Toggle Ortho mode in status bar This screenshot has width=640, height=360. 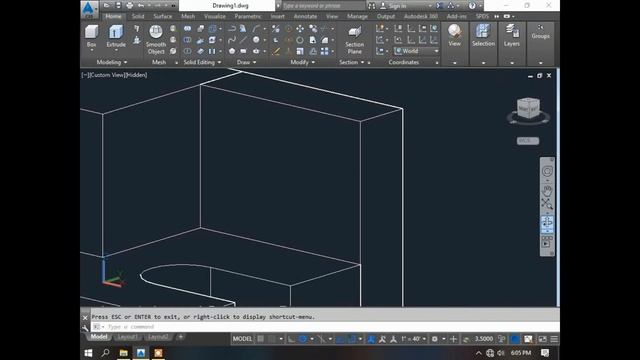click(291, 339)
